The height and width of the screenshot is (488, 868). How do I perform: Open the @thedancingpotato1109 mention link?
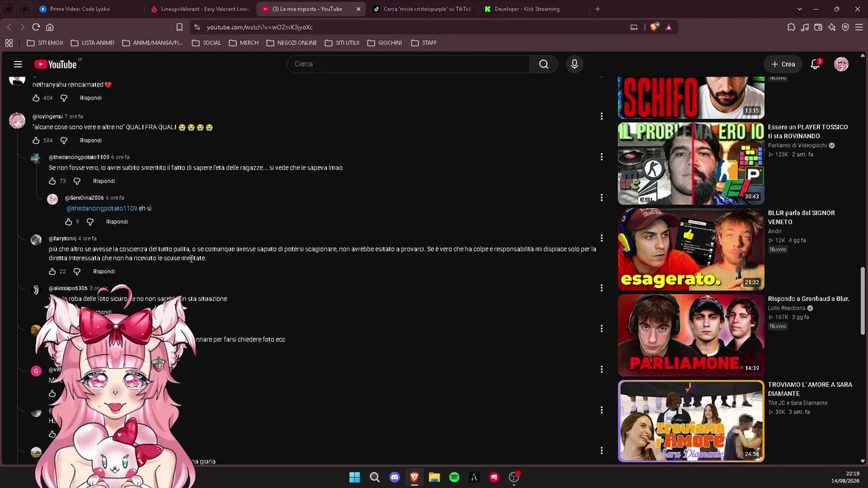click(102, 209)
